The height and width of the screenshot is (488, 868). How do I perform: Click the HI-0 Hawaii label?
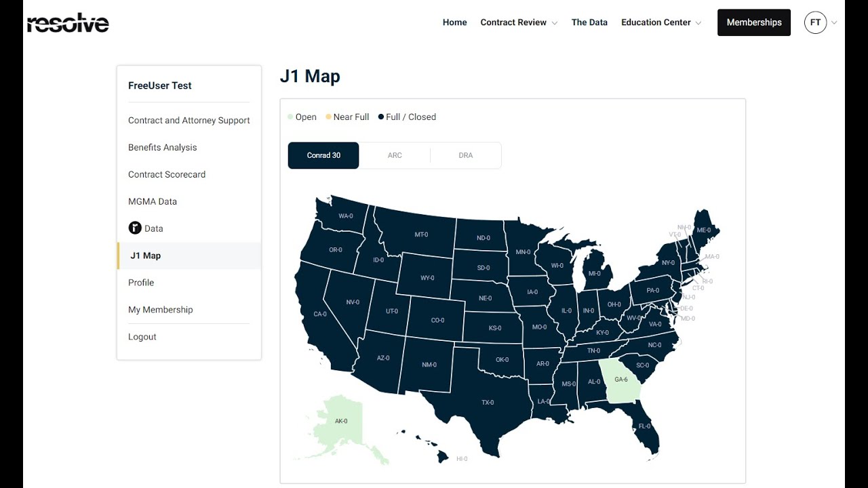coord(462,459)
